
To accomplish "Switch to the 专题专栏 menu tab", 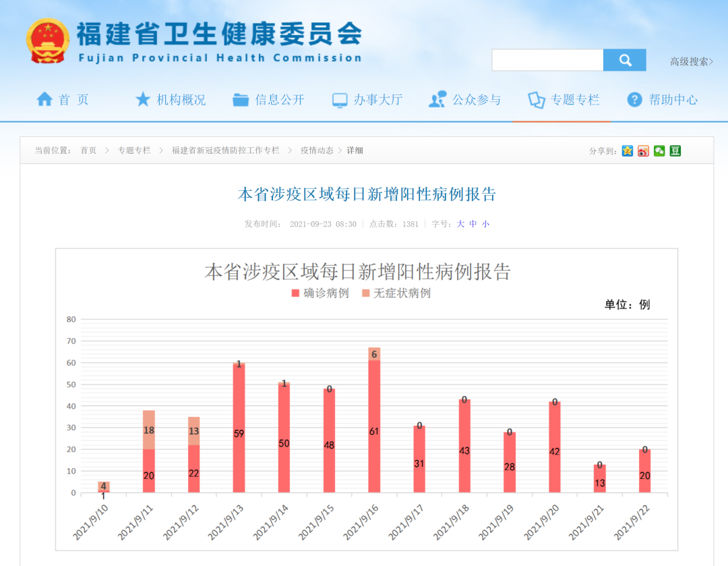I will [x=574, y=98].
